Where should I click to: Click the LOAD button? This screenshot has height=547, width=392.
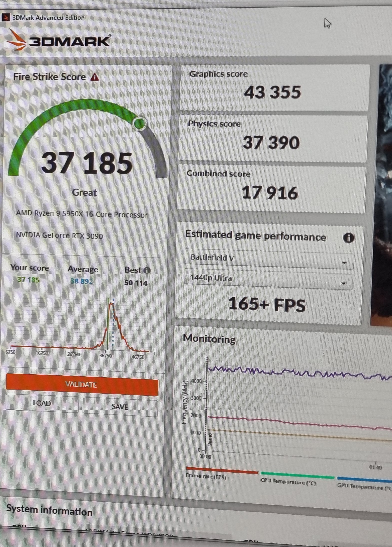click(x=42, y=403)
